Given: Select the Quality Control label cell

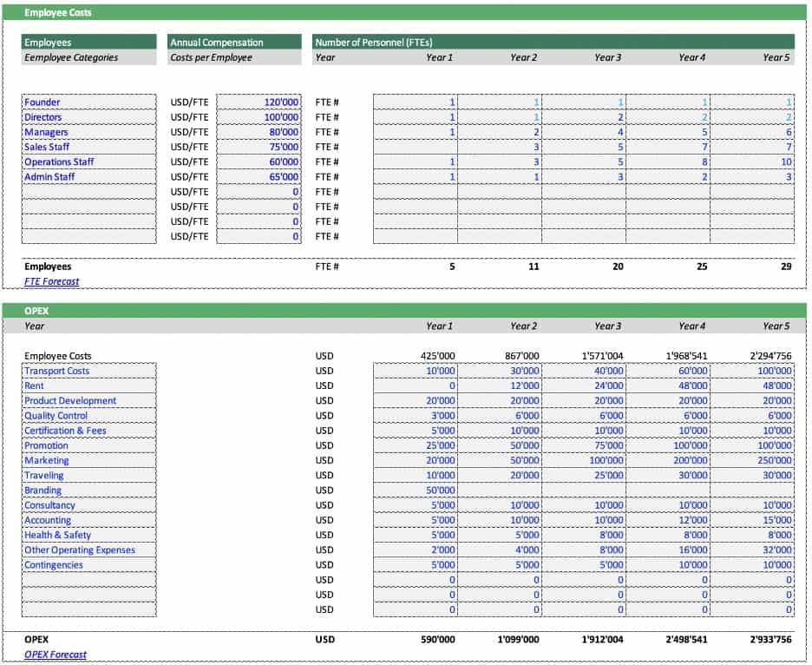Looking at the screenshot, I should pos(89,416).
